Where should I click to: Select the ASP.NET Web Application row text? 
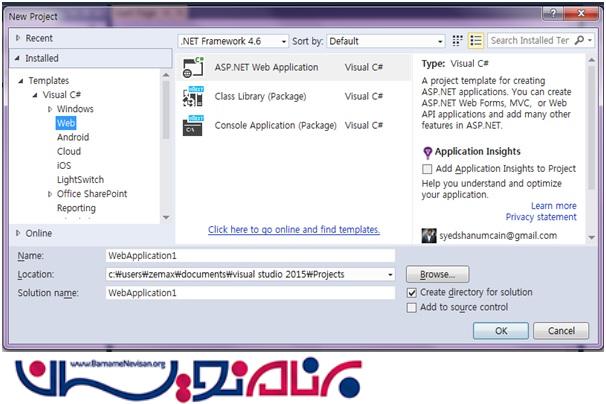pyautogui.click(x=266, y=67)
